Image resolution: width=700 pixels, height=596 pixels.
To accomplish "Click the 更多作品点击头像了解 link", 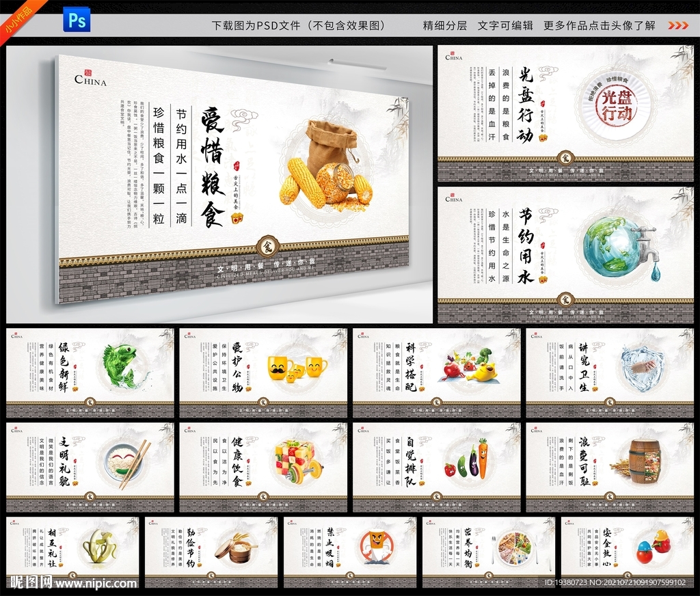I will (598, 25).
